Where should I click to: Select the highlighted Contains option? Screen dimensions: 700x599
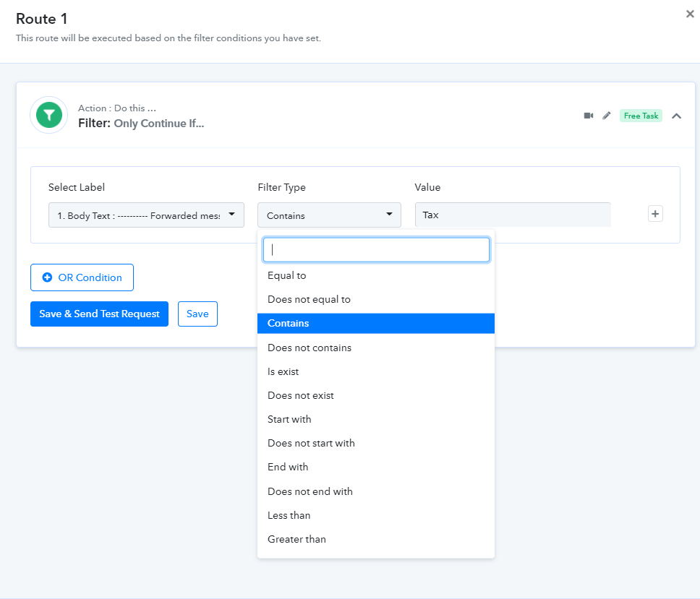tap(376, 324)
